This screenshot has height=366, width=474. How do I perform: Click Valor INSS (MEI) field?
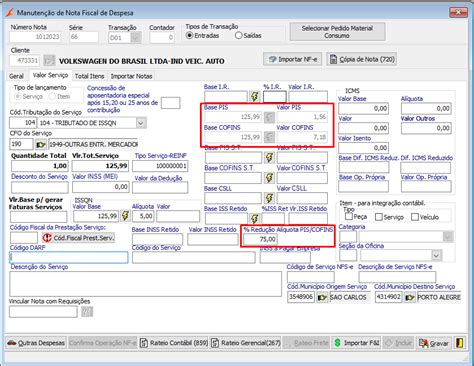(100, 187)
